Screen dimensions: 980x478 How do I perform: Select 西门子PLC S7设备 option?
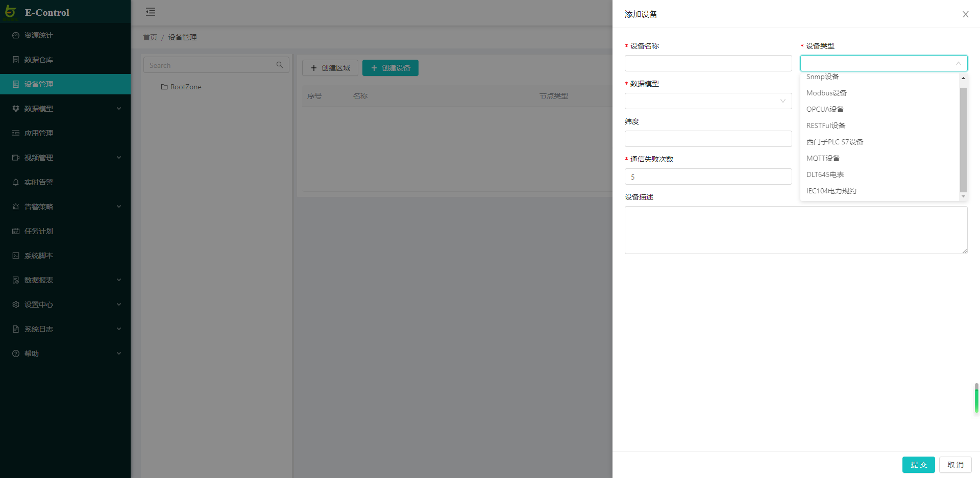(880, 142)
